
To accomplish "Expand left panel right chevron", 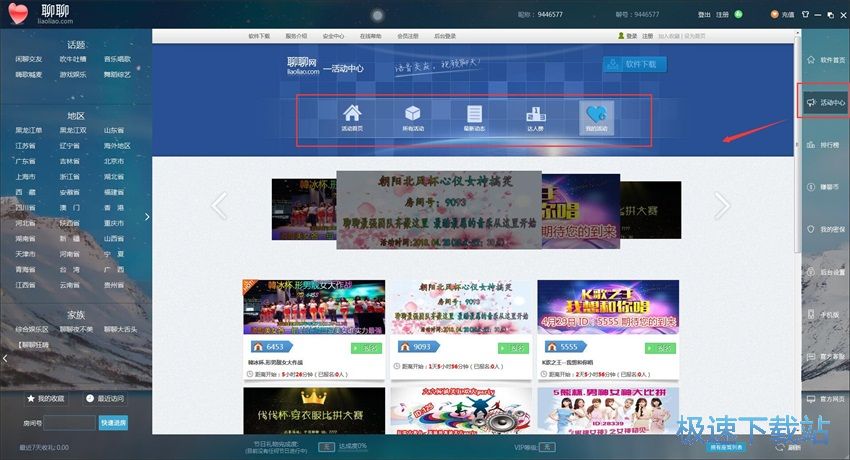I will (147, 217).
